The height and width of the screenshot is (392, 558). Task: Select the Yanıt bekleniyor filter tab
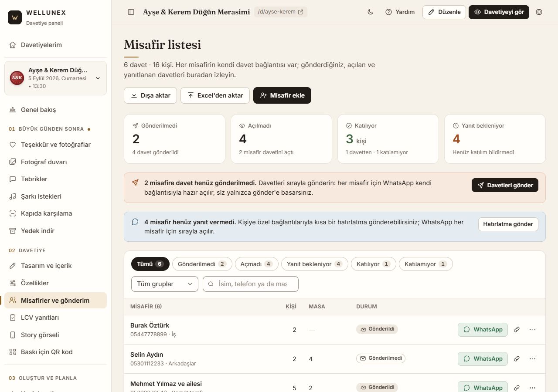coord(314,264)
